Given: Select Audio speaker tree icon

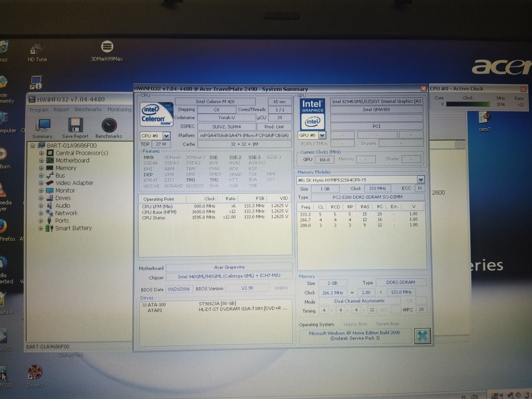Looking at the screenshot, I should tap(49, 205).
